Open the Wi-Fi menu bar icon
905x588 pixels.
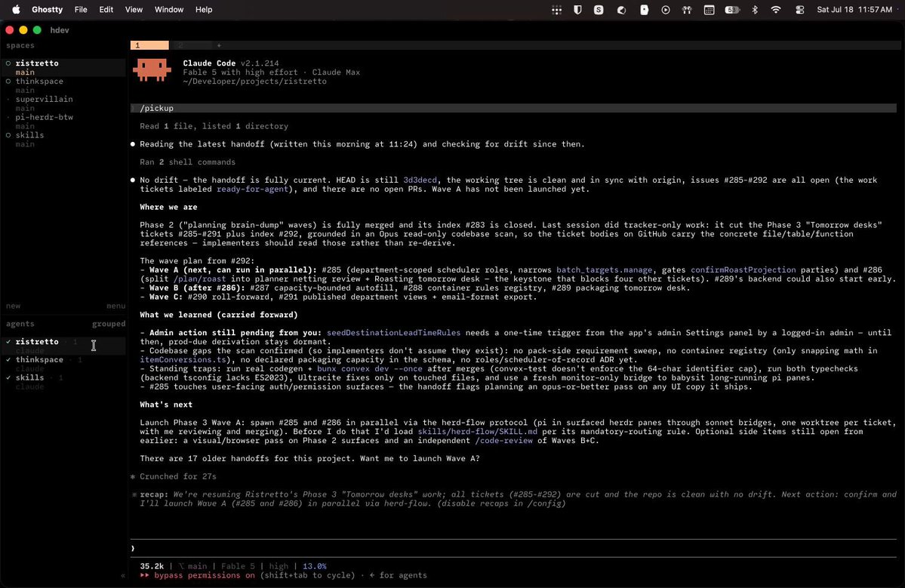tap(776, 10)
